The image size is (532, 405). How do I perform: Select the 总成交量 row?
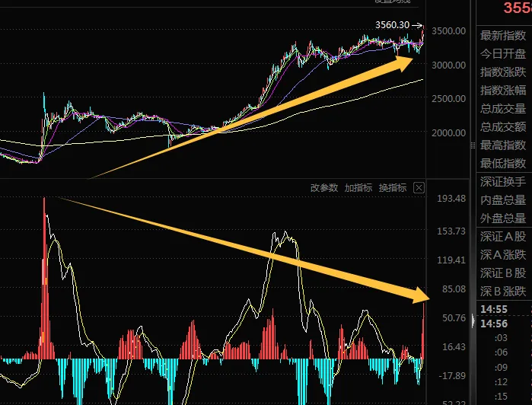(504, 109)
